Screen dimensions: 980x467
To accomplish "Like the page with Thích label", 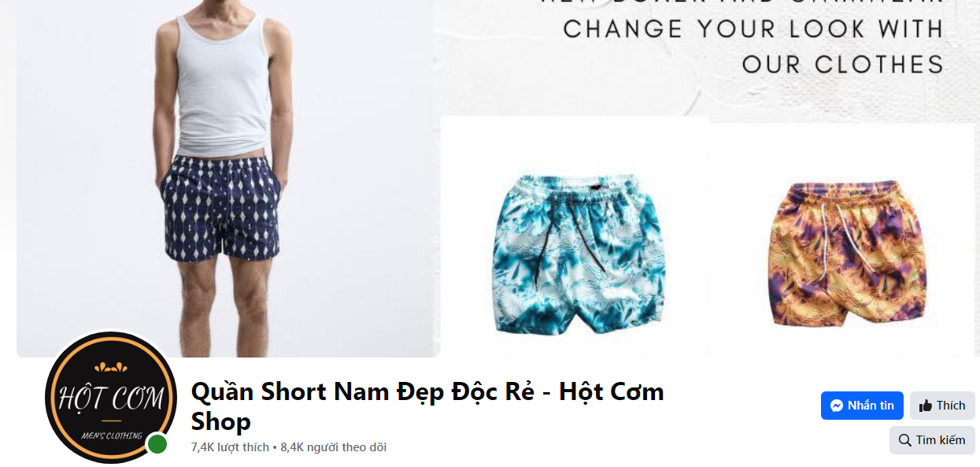I will (951, 406).
